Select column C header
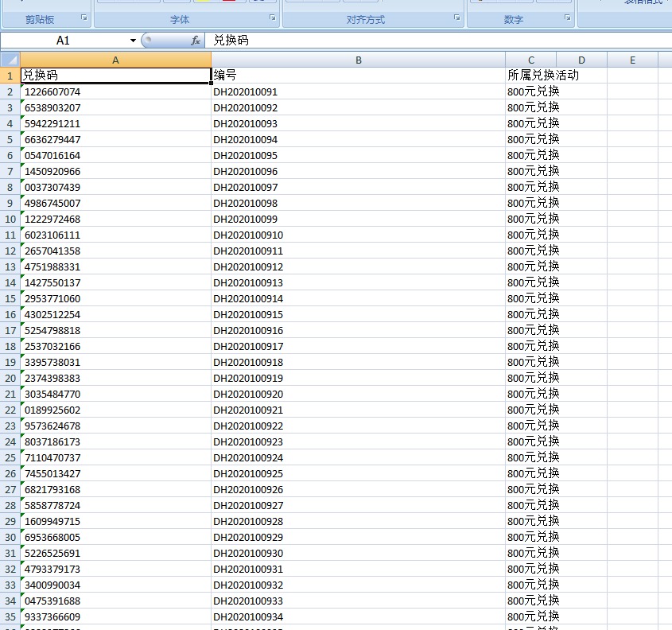 [x=530, y=60]
